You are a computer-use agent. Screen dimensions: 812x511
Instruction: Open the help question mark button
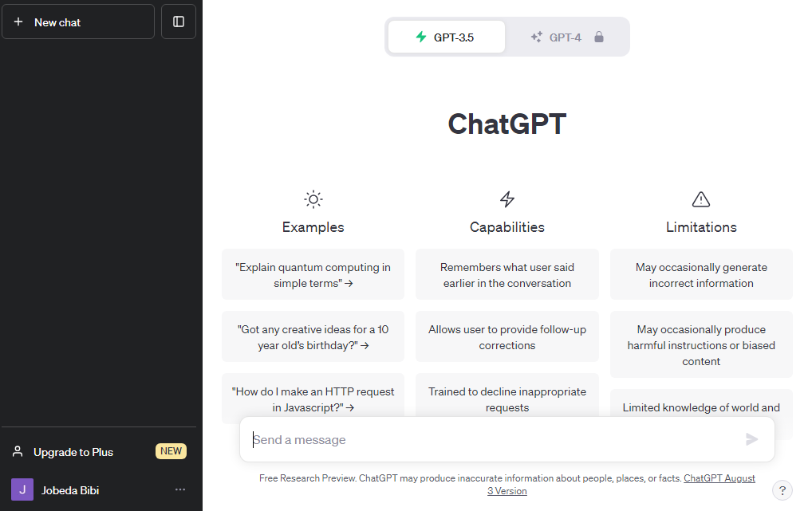tap(782, 490)
